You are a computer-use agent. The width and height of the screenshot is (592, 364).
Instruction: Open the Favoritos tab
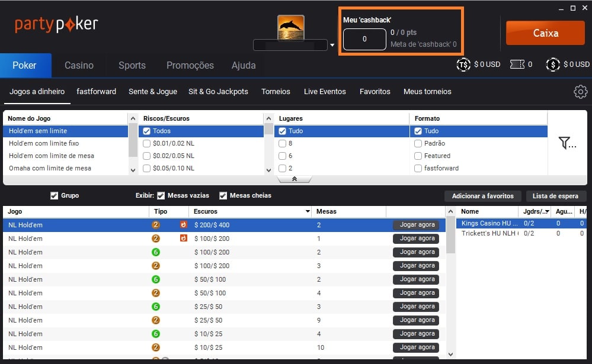click(x=375, y=92)
